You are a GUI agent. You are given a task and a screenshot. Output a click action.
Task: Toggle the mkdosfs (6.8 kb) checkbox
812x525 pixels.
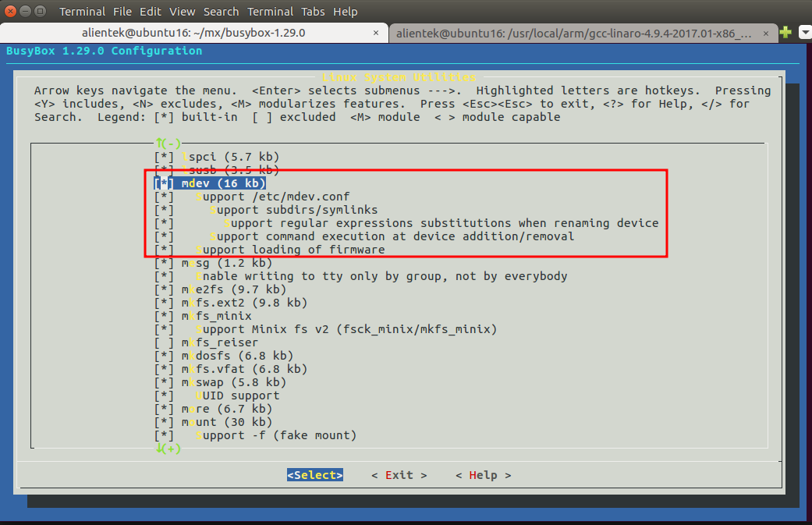[164, 356]
